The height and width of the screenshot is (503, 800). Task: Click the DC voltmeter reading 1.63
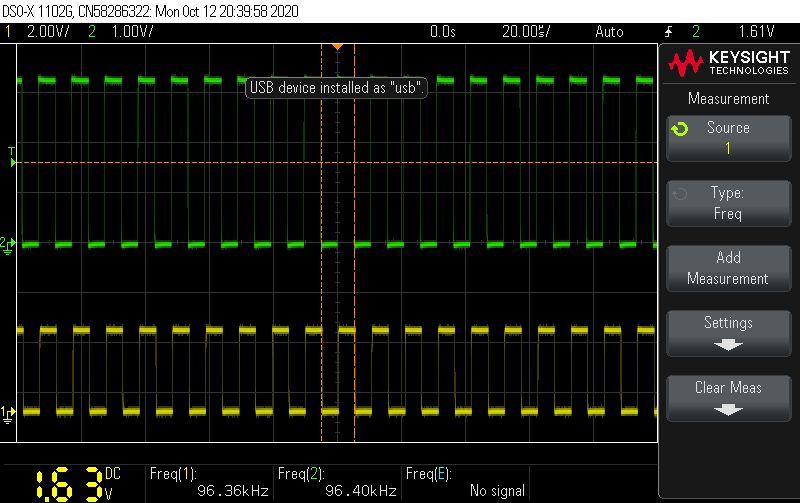pyautogui.click(x=69, y=484)
